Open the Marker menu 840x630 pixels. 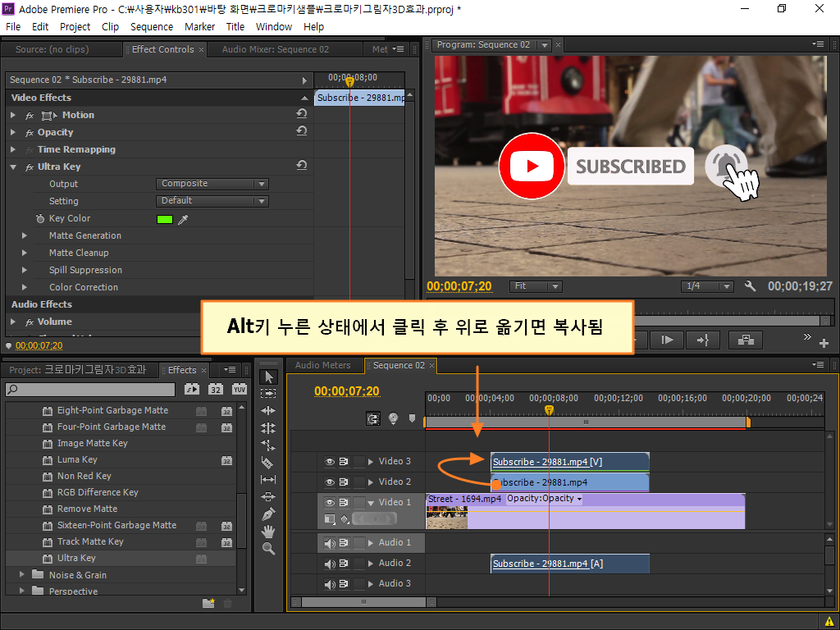200,27
